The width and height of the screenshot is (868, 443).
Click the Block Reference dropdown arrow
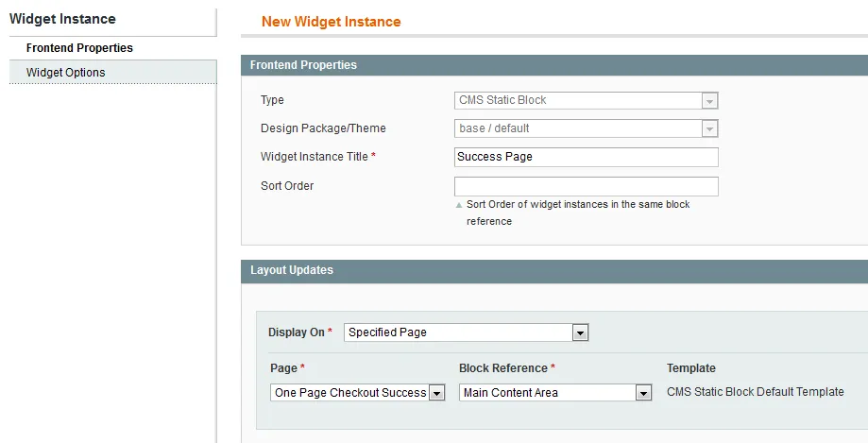(x=643, y=393)
